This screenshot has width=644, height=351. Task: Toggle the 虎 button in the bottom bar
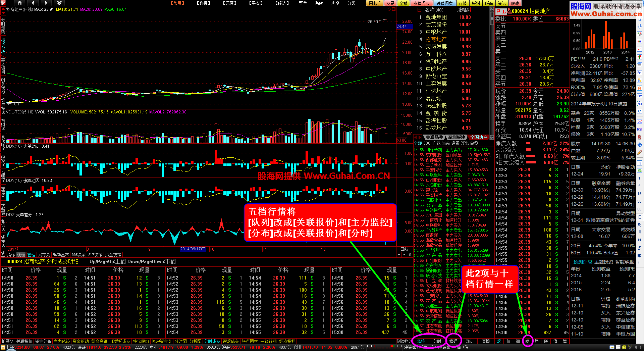(527, 341)
